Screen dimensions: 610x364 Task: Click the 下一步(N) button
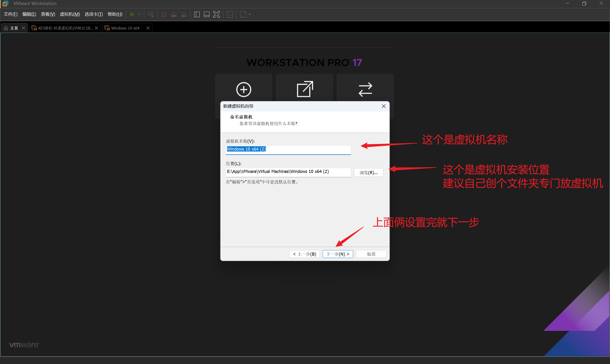click(337, 254)
